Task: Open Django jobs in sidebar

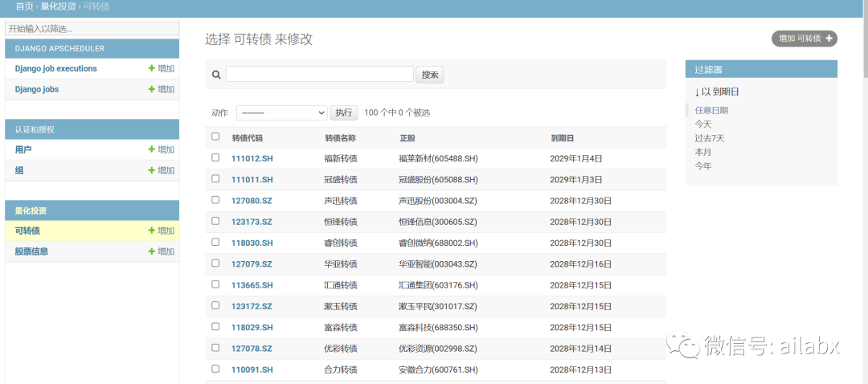Action: click(36, 89)
